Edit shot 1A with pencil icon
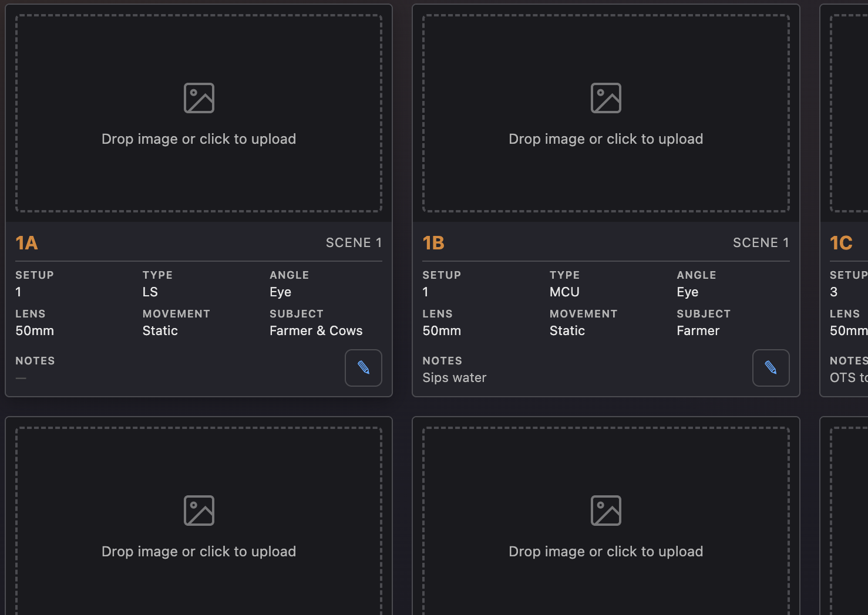This screenshot has width=868, height=615. 364,368
